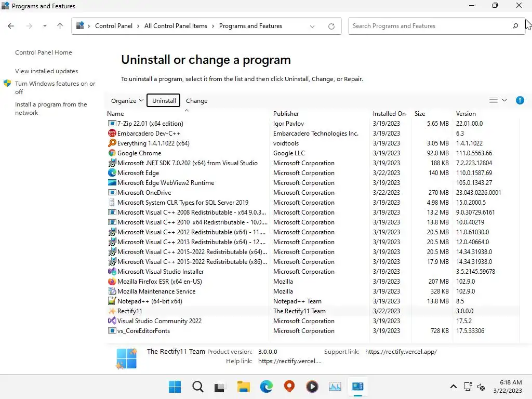Click the voidtools publisher cell
Viewport: 532px width, 399px height.
pos(286,143)
